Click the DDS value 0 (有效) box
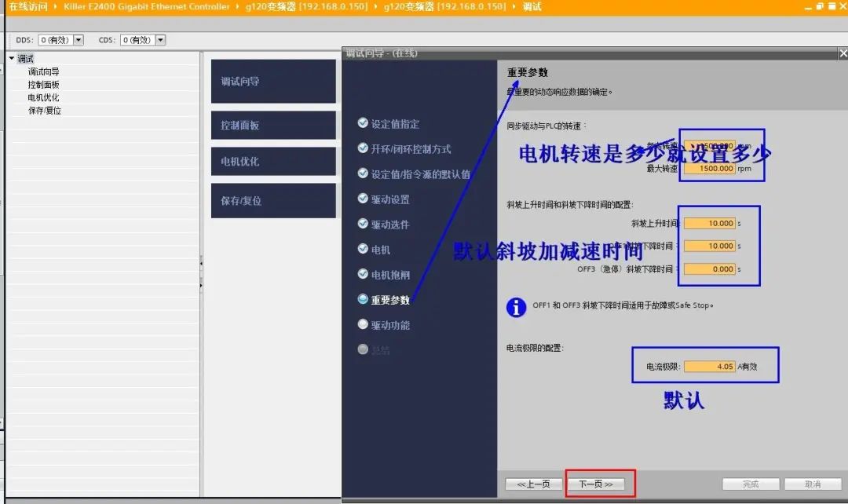The width and height of the screenshot is (848, 504). coord(56,40)
